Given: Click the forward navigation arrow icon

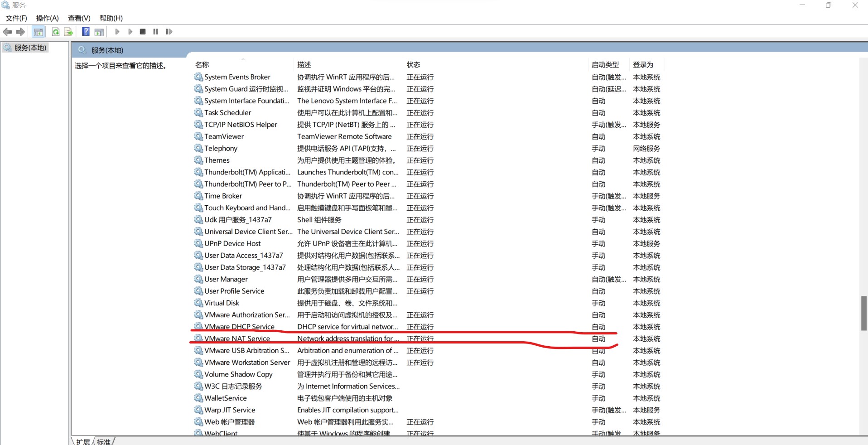Looking at the screenshot, I should coord(20,31).
